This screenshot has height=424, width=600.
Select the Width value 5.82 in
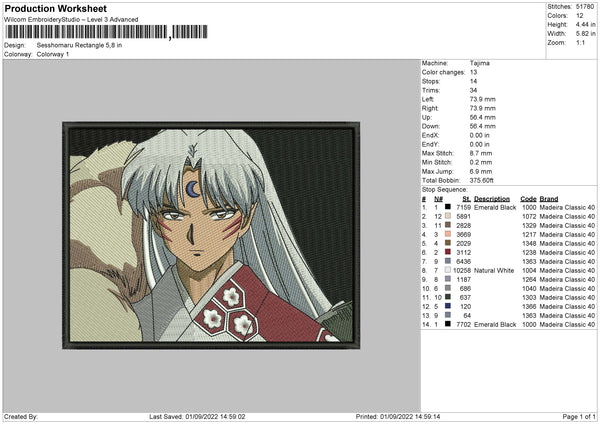click(585, 34)
